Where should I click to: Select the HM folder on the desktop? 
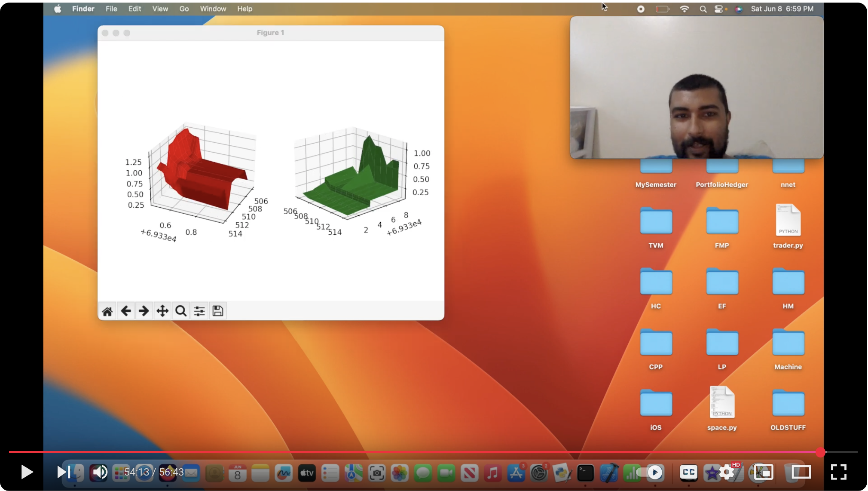pos(788,288)
